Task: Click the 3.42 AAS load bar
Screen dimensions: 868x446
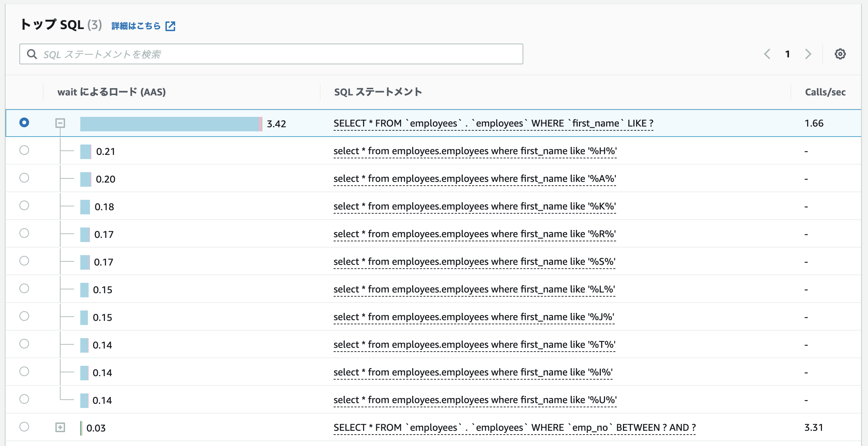Action: click(171, 124)
